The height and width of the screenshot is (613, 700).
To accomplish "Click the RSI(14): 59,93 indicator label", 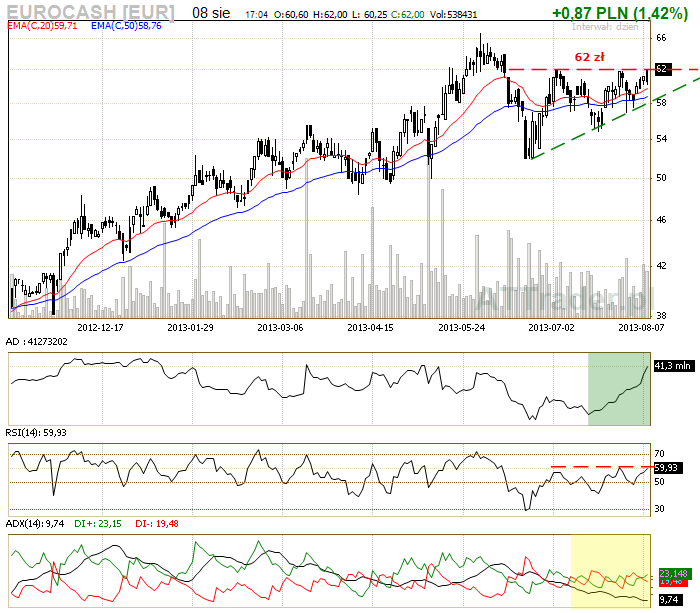I will [36, 433].
